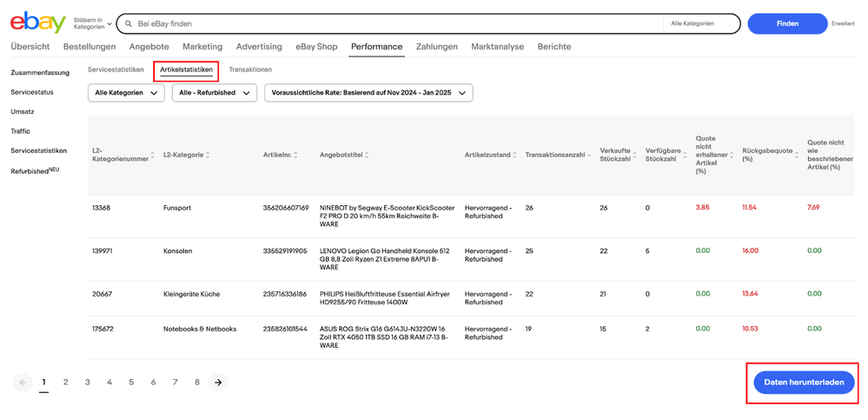Open the Voraussichtliche Rate period dropdown
868x420 pixels.
point(368,92)
